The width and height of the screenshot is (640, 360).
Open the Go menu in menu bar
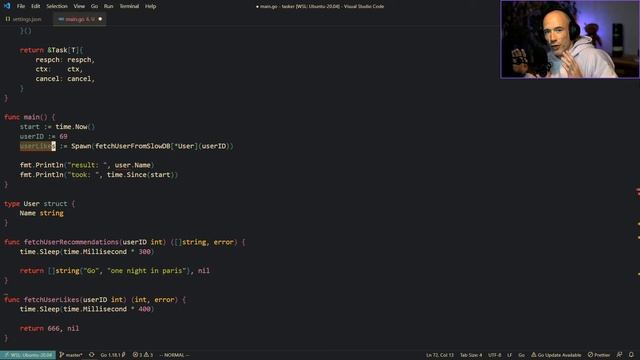pos(94,6)
